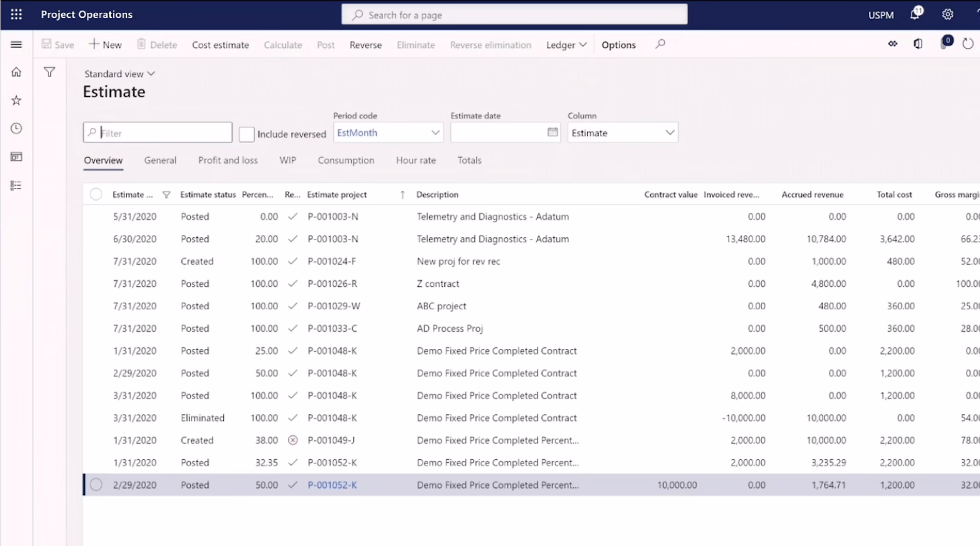Open Workspaces icon in sidebar
980x546 pixels.
[x=16, y=157]
